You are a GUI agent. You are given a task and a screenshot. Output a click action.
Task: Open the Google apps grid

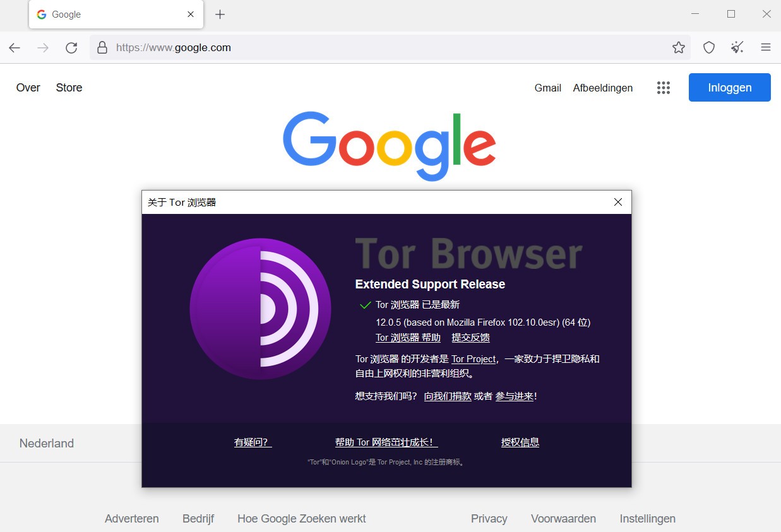(x=663, y=88)
